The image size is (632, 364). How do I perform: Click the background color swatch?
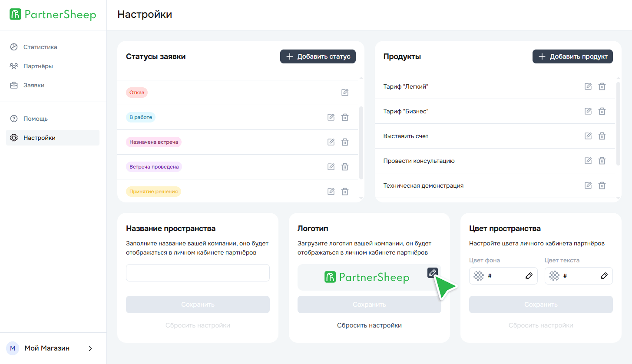click(x=479, y=276)
